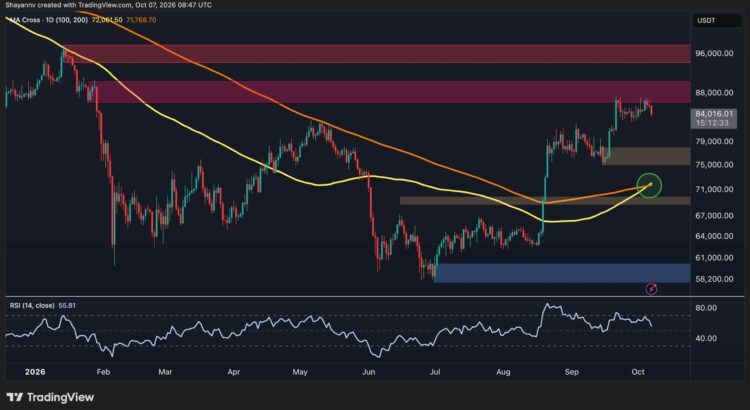The width and height of the screenshot is (750, 410).
Task: Click the 67,000.00 price axis label
Action: click(x=714, y=216)
